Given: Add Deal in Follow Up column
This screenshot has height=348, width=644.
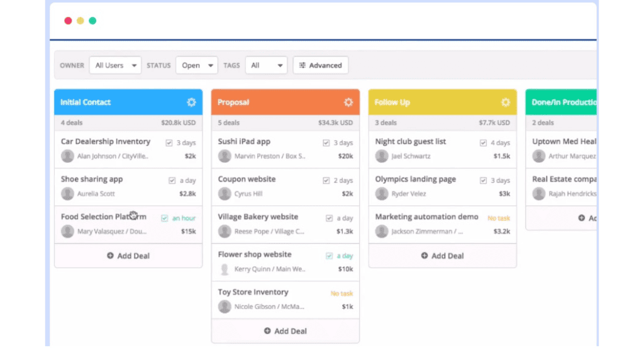Looking at the screenshot, I should [442, 256].
